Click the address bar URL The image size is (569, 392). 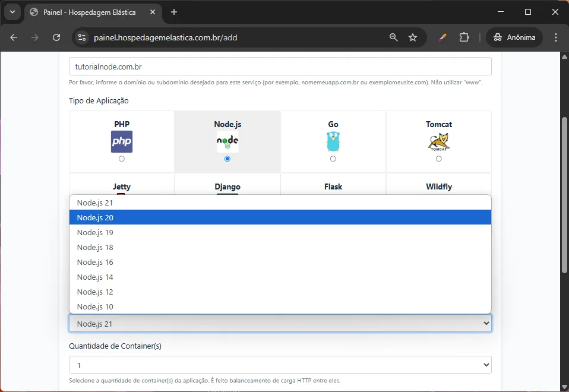click(x=166, y=37)
